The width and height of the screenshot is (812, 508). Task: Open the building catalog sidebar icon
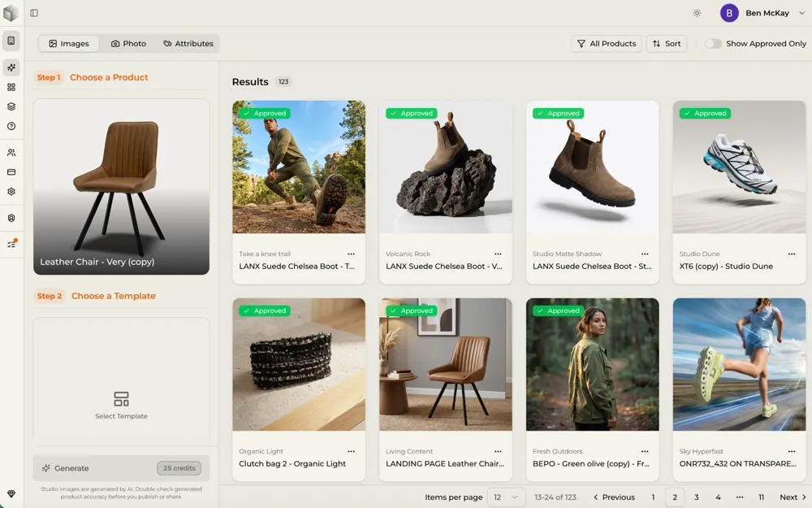click(x=11, y=41)
